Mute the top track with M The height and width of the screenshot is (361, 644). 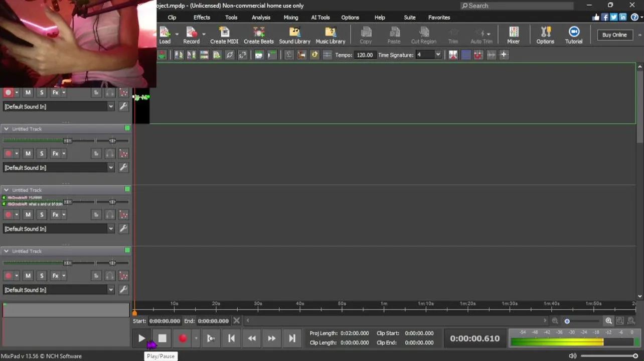pyautogui.click(x=28, y=92)
